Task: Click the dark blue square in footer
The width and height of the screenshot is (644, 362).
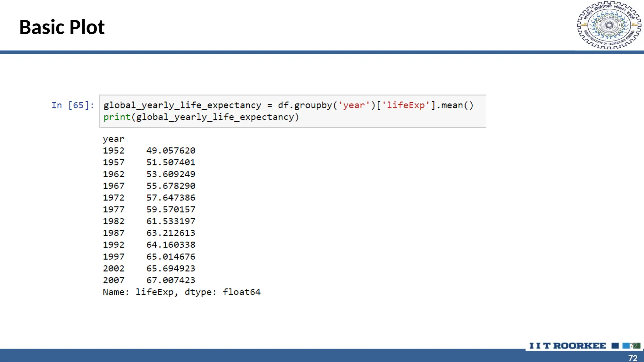Action: [615, 346]
